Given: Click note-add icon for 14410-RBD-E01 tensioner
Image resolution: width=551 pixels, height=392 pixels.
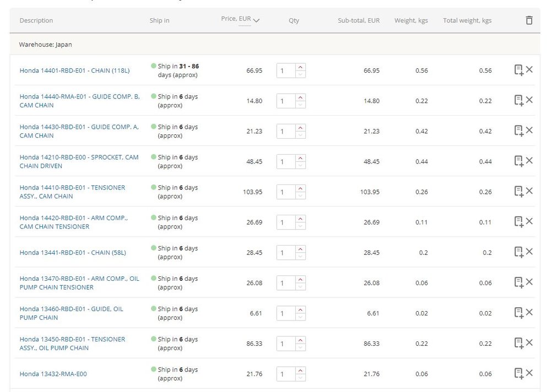Looking at the screenshot, I should pos(518,191).
